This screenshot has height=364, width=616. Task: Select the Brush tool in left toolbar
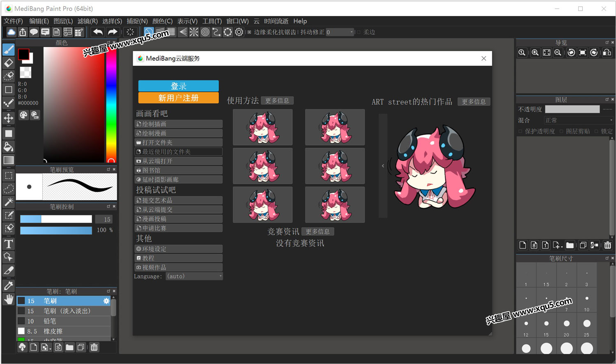point(9,50)
